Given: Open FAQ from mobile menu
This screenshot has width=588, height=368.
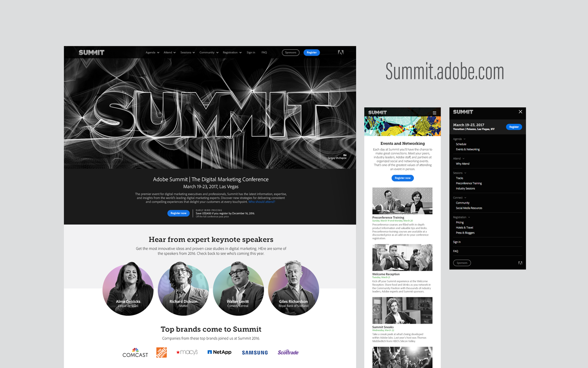Looking at the screenshot, I should (x=456, y=251).
